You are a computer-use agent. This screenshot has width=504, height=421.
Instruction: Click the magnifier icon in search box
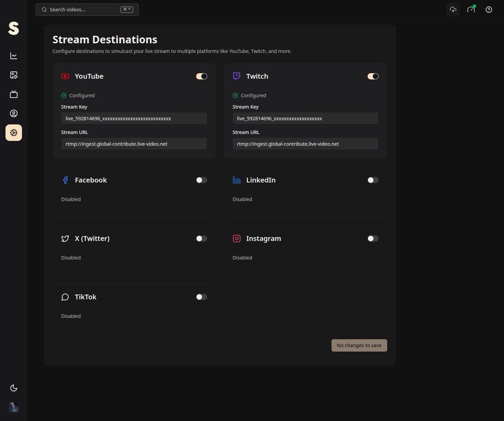44,10
